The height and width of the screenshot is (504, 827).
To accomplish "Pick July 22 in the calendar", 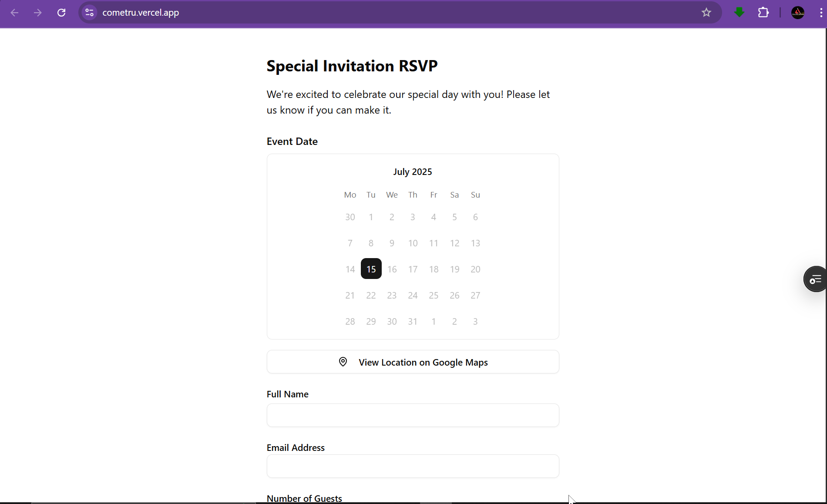I will pos(371,296).
